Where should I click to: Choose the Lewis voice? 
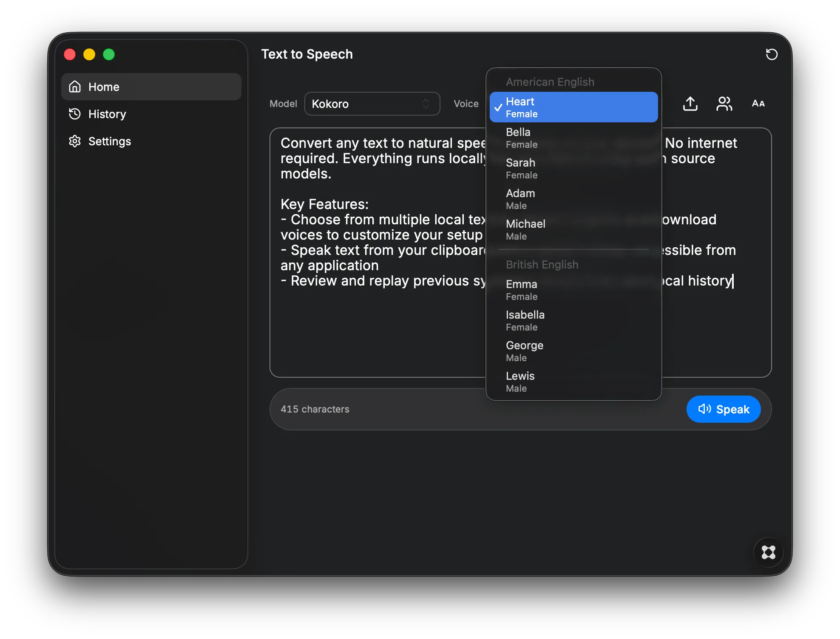[x=573, y=382]
